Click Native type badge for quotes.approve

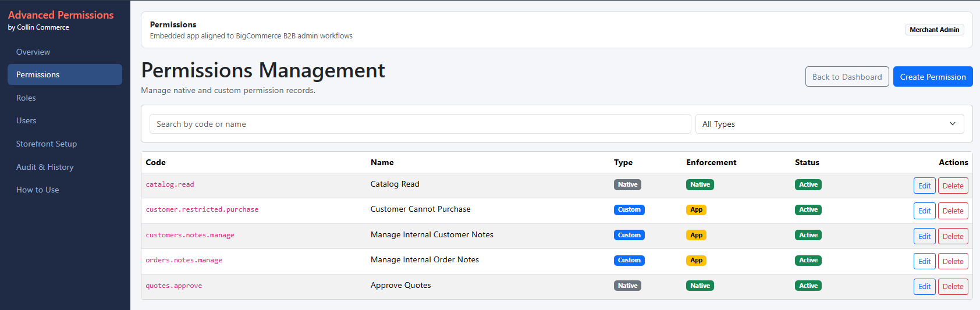627,286
